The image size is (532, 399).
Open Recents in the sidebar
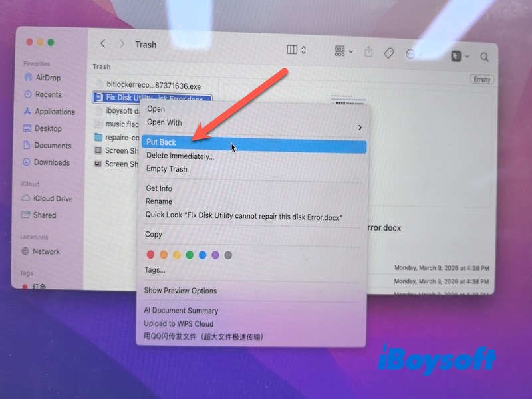[x=48, y=95]
